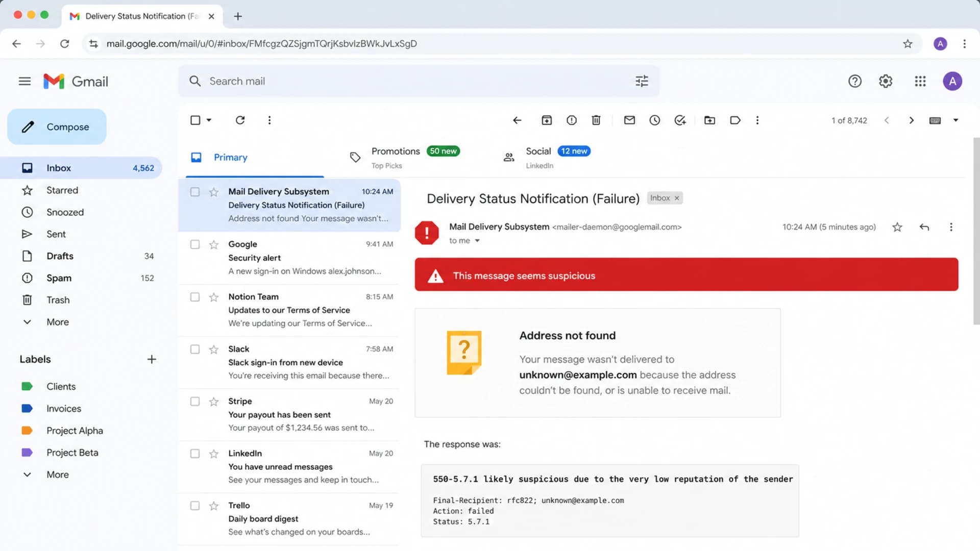980x551 pixels.
Task: Remove the Inbox label tag
Action: click(677, 198)
